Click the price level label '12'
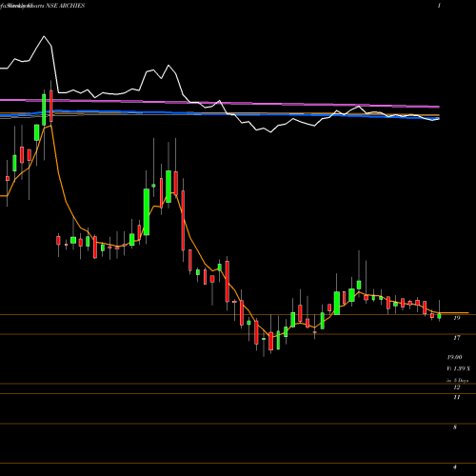This screenshot has width=476, height=476. [x=456, y=387]
